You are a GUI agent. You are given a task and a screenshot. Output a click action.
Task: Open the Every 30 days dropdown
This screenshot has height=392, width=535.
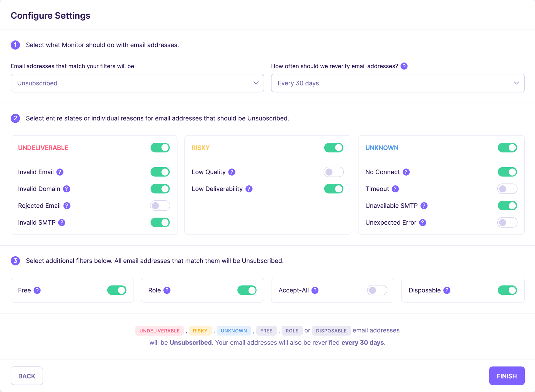tap(398, 83)
